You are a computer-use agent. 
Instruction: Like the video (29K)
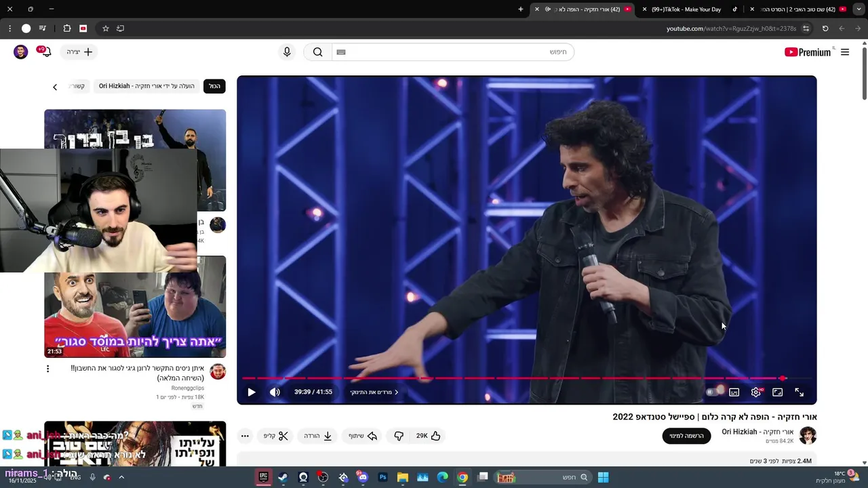click(x=429, y=436)
